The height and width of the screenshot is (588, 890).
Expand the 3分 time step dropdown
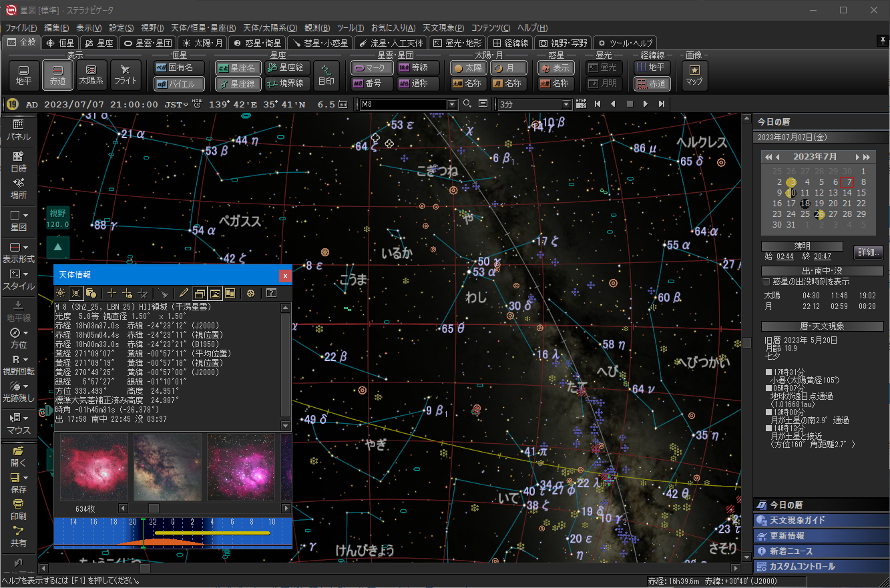point(567,105)
